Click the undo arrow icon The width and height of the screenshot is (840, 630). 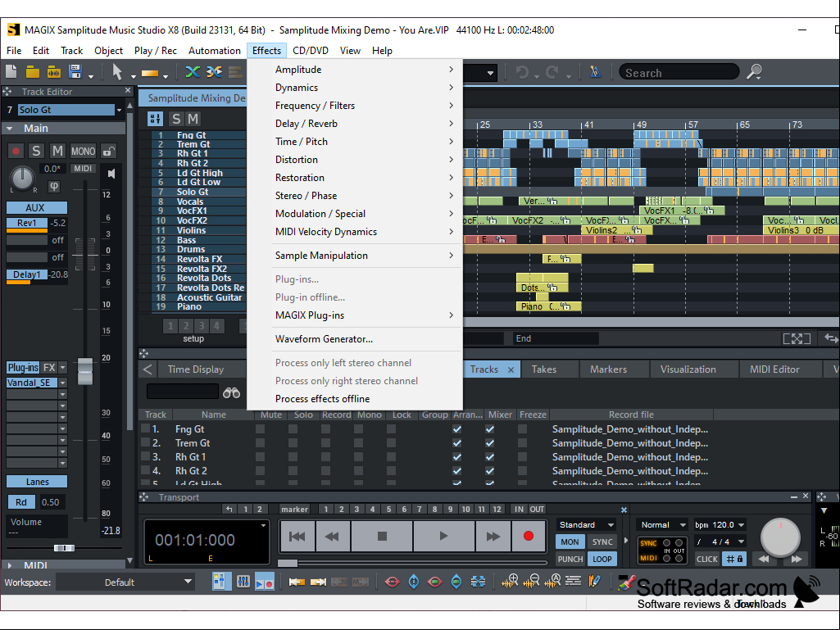522,72
